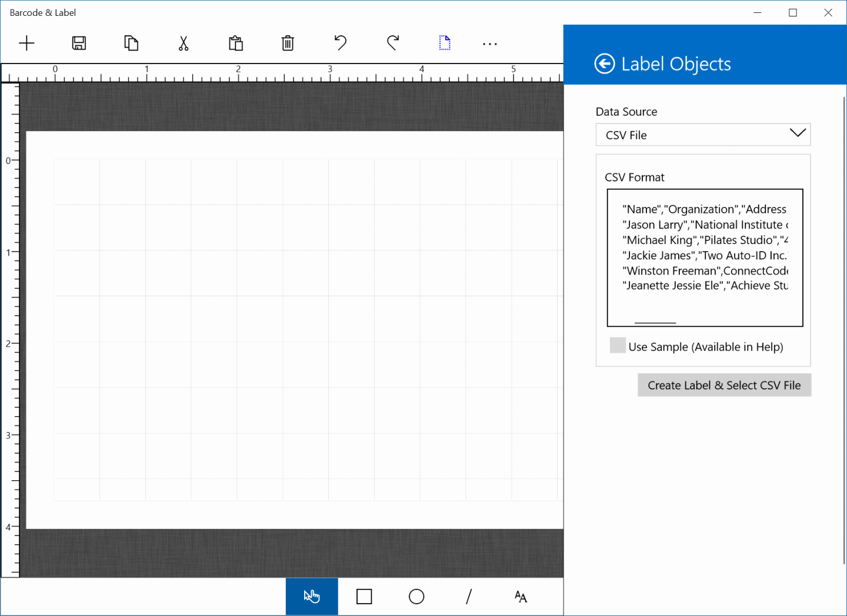Screen dimensions: 847x616
Task: Click the Paste icon
Action: (x=235, y=43)
